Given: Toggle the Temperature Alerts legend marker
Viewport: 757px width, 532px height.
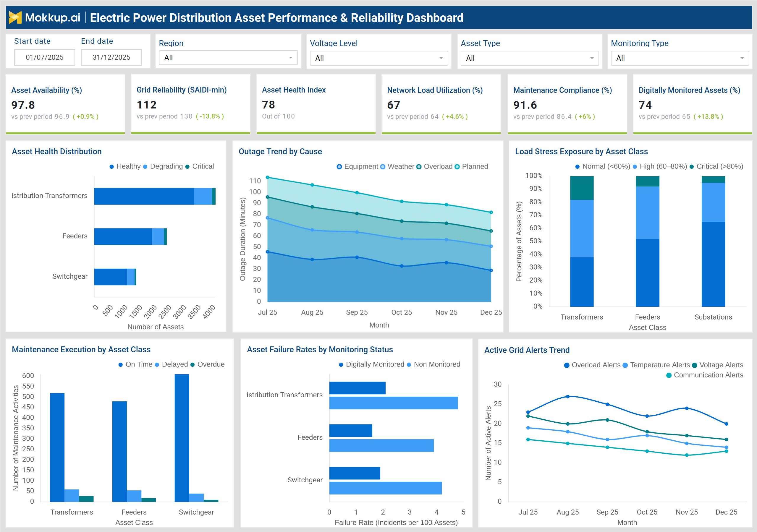Looking at the screenshot, I should click(625, 365).
